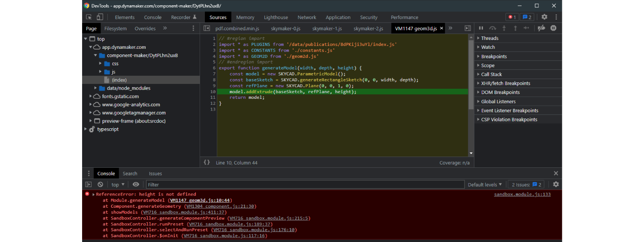The image size is (644, 242).
Task: Open the VM1147 geom3d.js:10:44 link
Action: 200,200
